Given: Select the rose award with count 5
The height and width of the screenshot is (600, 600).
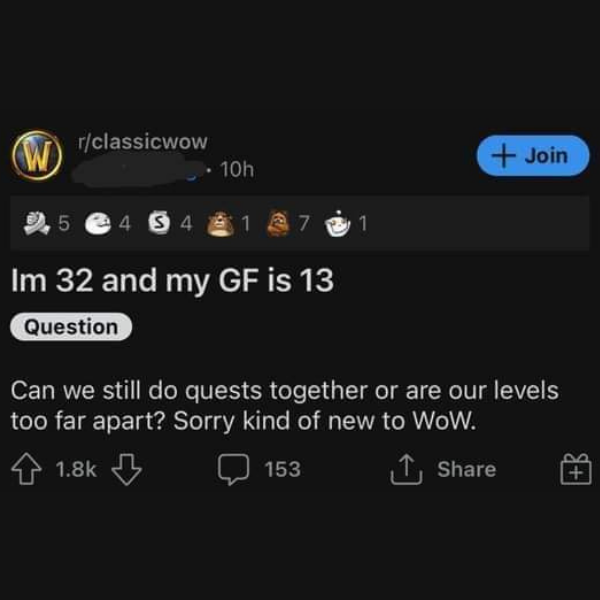Looking at the screenshot, I should [x=37, y=223].
